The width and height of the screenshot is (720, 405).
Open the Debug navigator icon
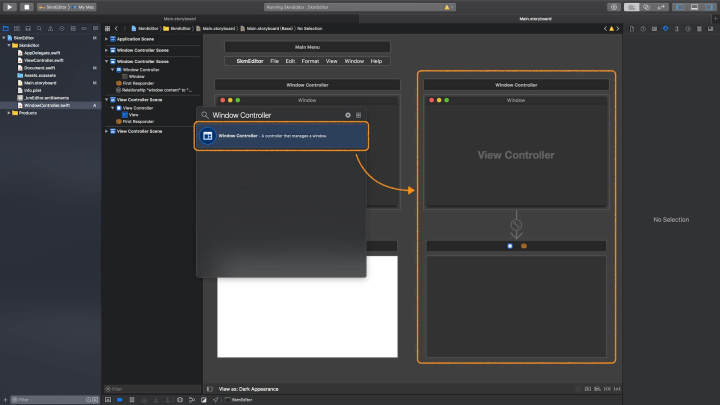click(73, 28)
